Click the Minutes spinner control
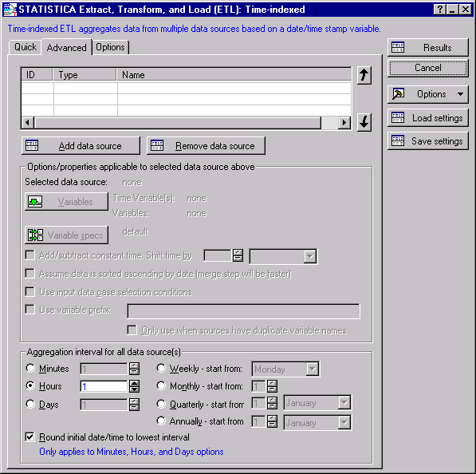Image resolution: width=476 pixels, height=474 pixels. pyautogui.click(x=134, y=369)
